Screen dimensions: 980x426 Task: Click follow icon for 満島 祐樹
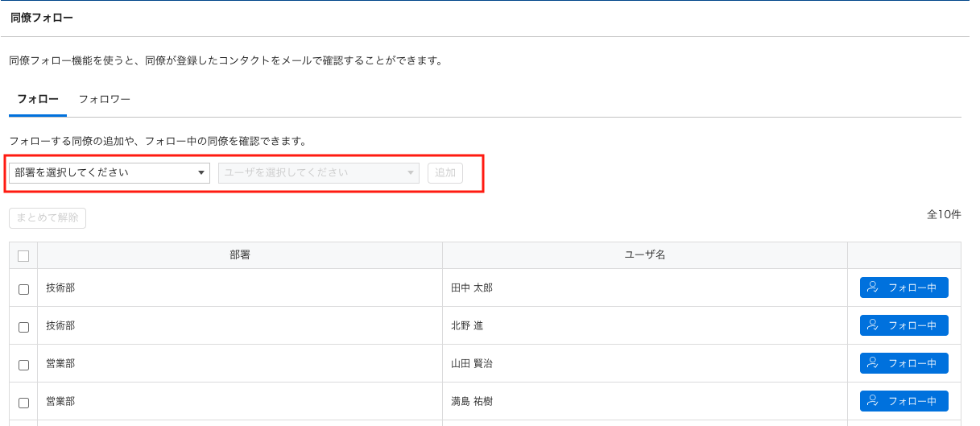click(x=872, y=401)
